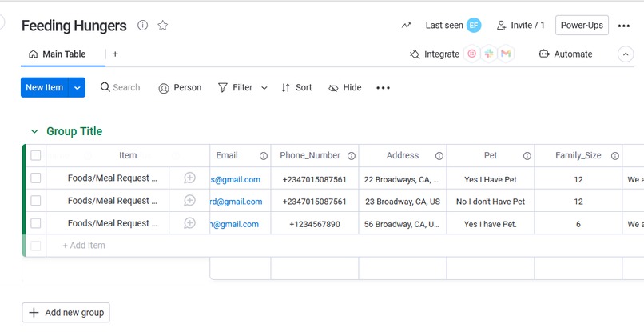The image size is (644, 332).
Task: Check the second Foods/Meal Request row checkbox
Action: click(x=36, y=201)
